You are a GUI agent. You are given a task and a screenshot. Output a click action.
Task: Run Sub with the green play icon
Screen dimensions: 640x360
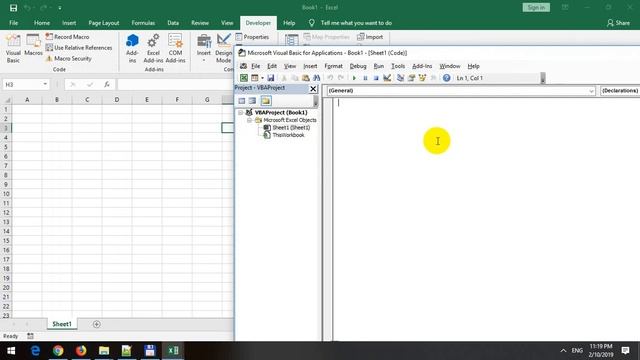tap(354, 78)
